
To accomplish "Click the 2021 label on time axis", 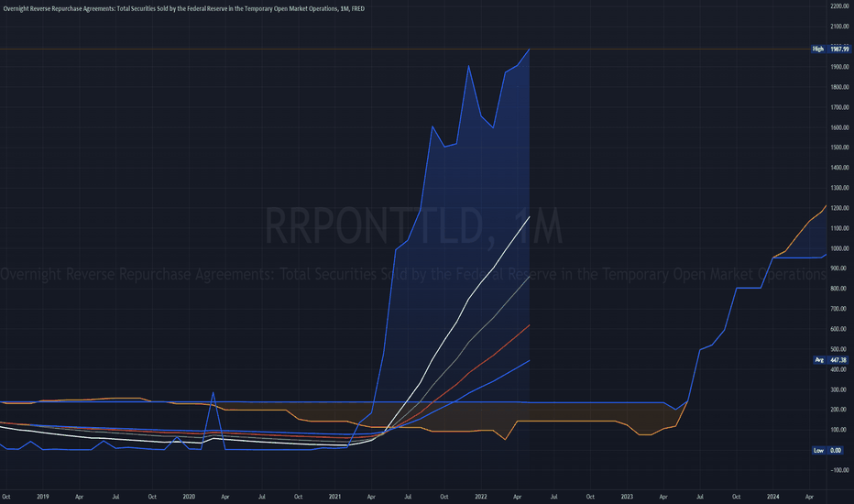I will pyautogui.click(x=335, y=497).
